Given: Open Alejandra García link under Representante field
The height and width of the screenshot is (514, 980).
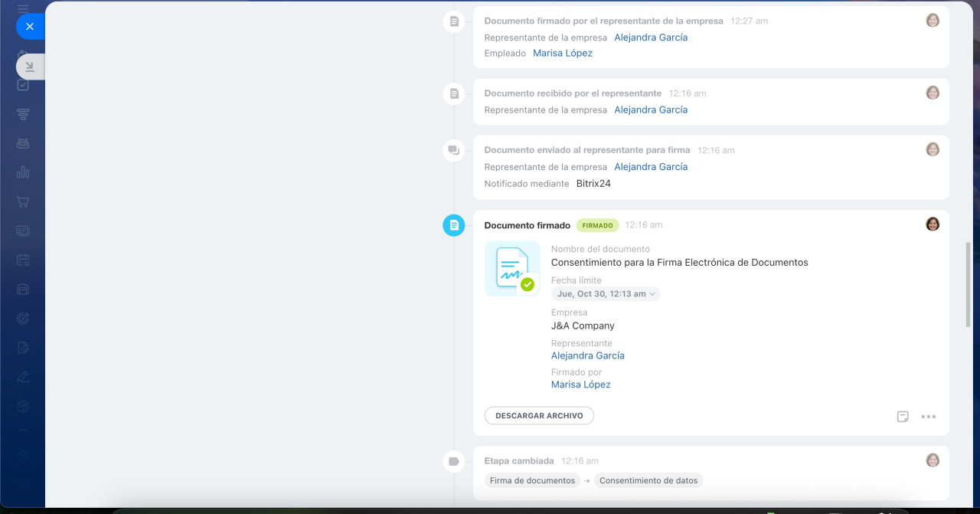Looking at the screenshot, I should tap(588, 355).
